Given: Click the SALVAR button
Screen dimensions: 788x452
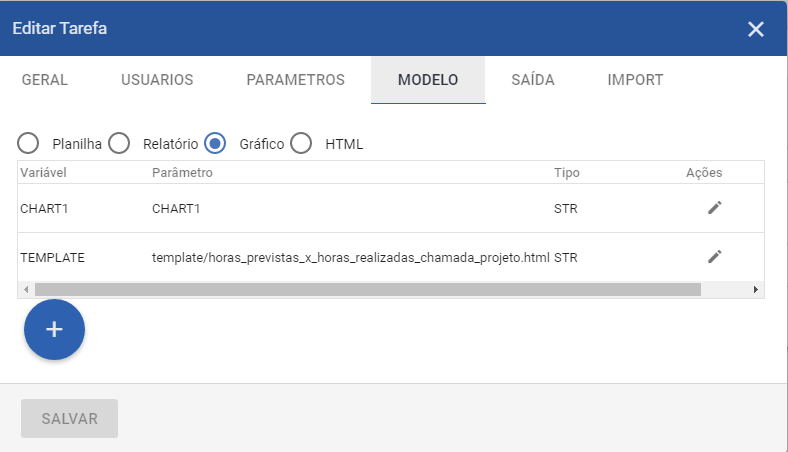Looking at the screenshot, I should [x=69, y=418].
